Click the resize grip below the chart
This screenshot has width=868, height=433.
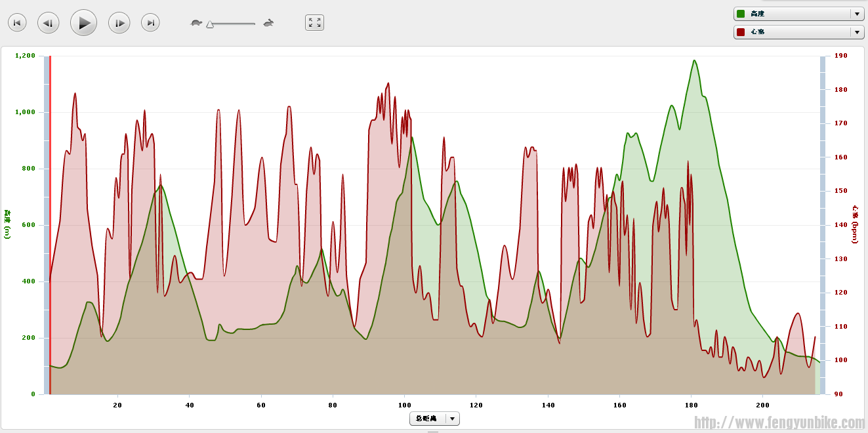pyautogui.click(x=434, y=432)
